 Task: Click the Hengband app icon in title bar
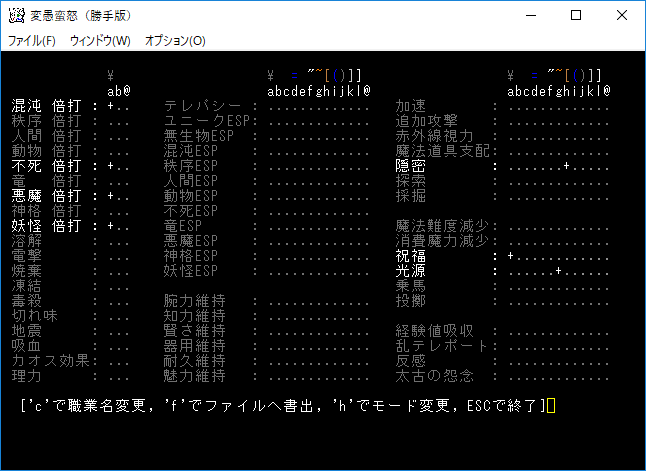[16, 16]
